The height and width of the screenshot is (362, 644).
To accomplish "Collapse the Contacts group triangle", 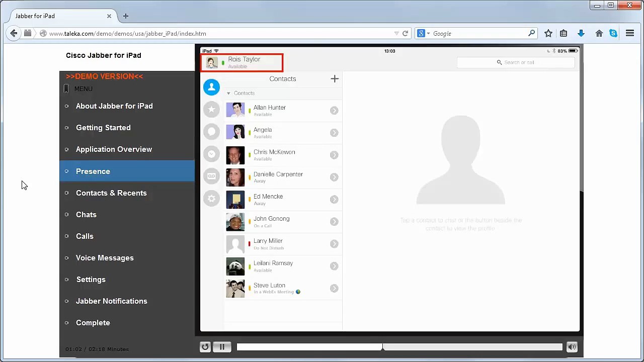I will [228, 94].
